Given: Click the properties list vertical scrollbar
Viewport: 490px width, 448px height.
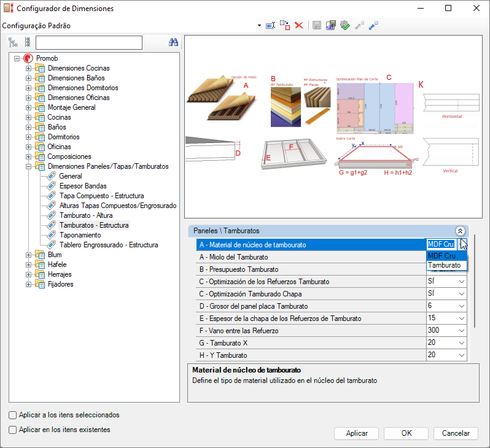Looking at the screenshot, I should (475, 281).
